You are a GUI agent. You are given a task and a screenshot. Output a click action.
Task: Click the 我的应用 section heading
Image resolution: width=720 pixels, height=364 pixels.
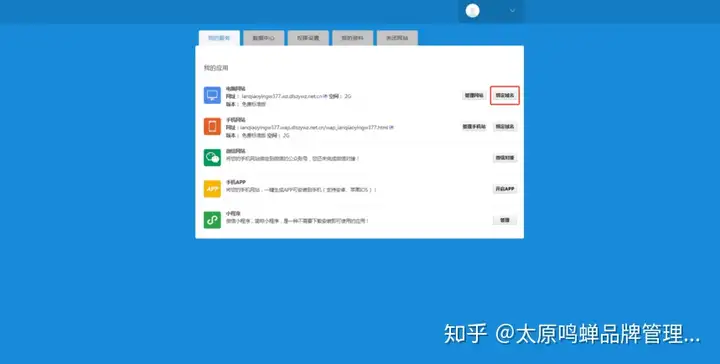[216, 68]
